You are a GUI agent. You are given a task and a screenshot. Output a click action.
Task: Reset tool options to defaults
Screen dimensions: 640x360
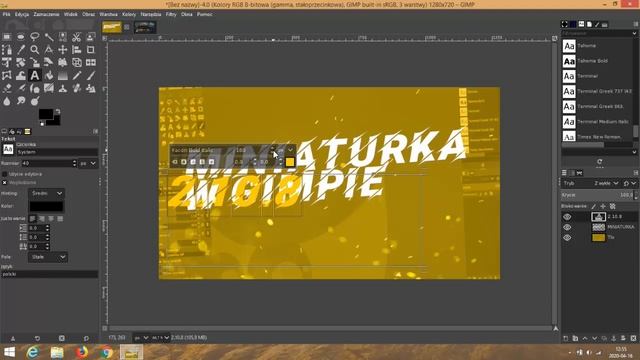click(86, 338)
